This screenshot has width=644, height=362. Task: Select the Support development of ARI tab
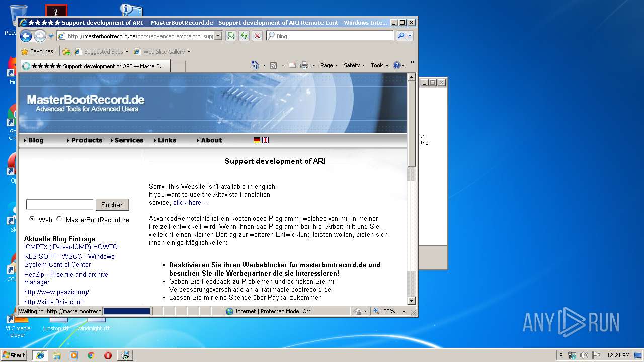click(95, 66)
